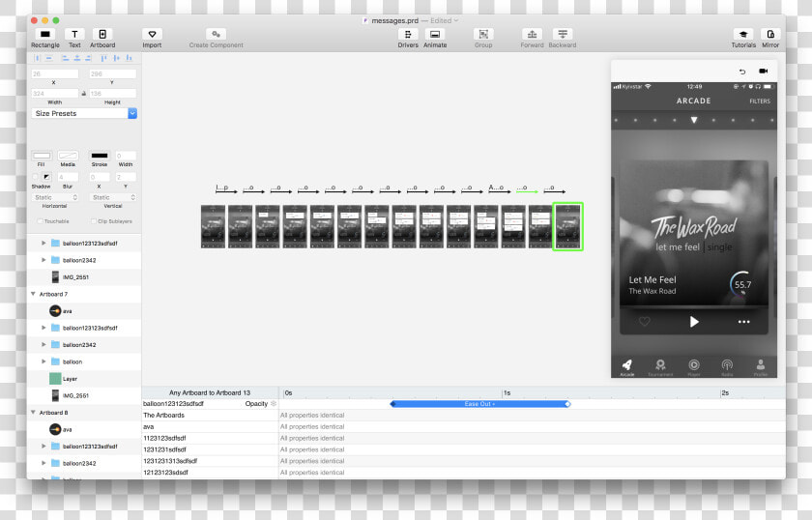Click the Mirror toolbar icon

[770, 34]
